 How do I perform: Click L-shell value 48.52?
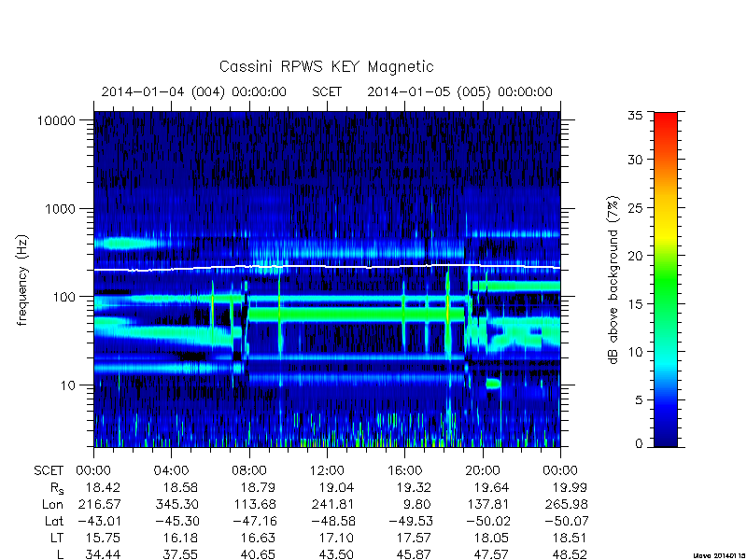tap(570, 554)
